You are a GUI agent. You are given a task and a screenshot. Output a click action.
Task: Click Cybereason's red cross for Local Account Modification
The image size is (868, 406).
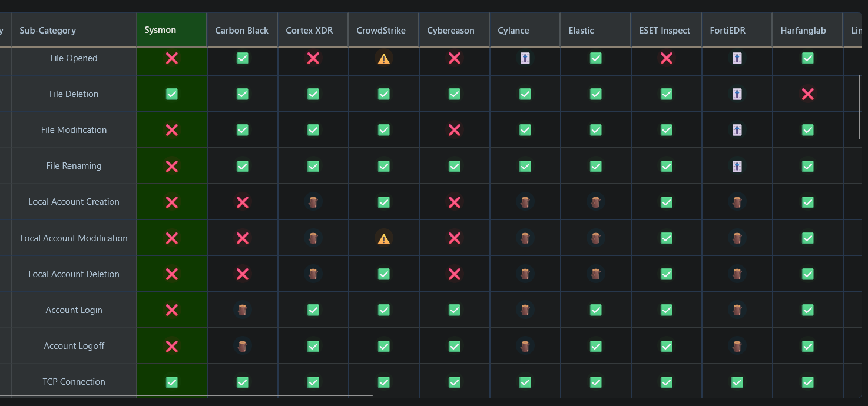point(455,238)
